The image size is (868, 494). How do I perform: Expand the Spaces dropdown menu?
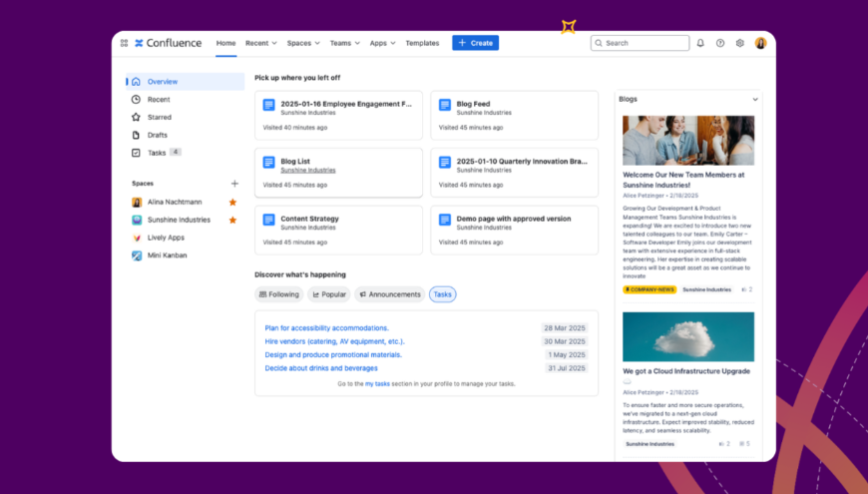click(303, 43)
